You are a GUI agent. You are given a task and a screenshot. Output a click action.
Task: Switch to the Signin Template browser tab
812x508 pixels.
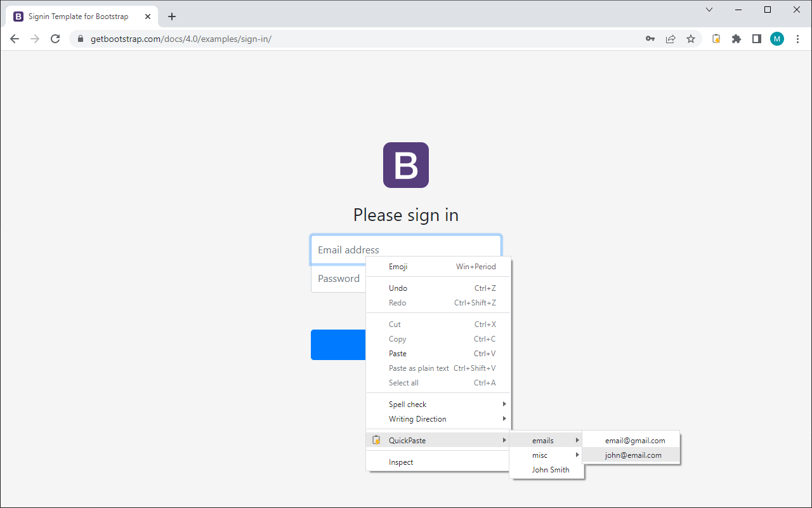click(x=76, y=16)
